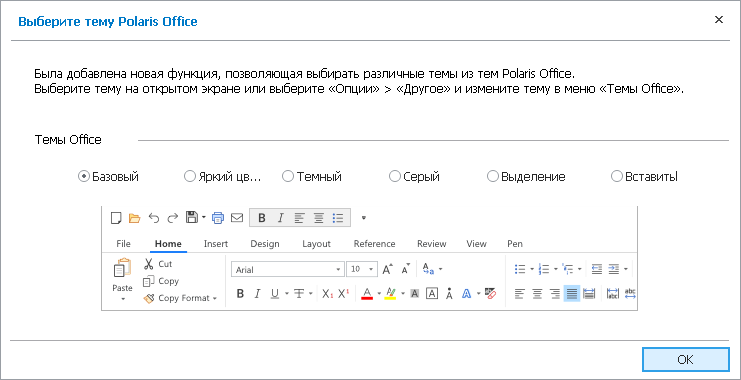Open the Pen tab
The image size is (741, 380).
[x=515, y=244]
